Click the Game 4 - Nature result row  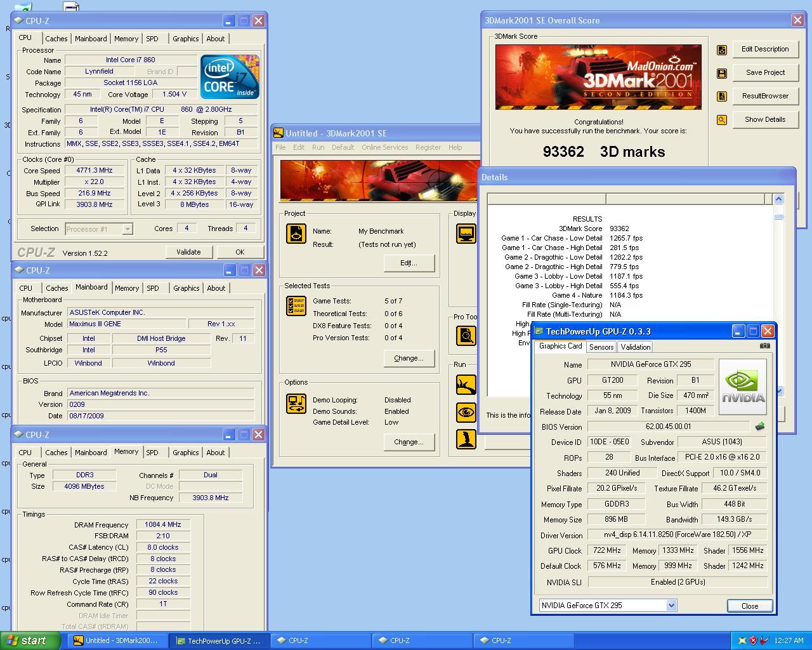597,295
